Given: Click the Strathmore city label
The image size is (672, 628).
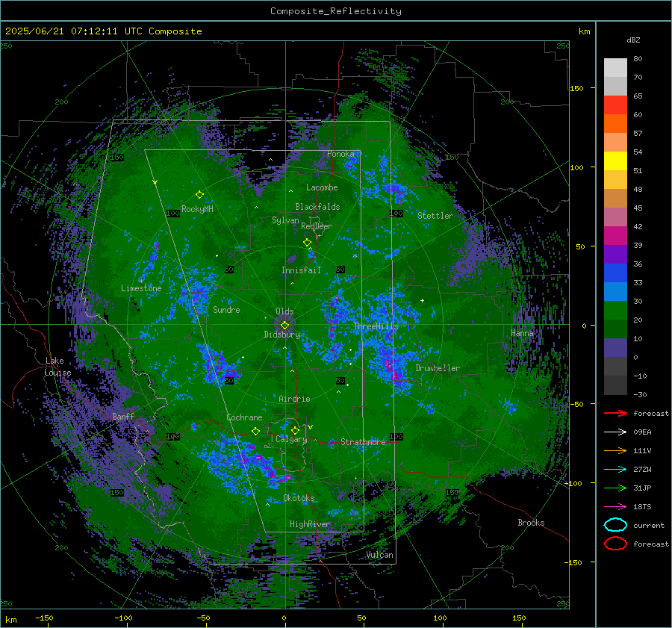Looking at the screenshot, I should (x=363, y=442).
